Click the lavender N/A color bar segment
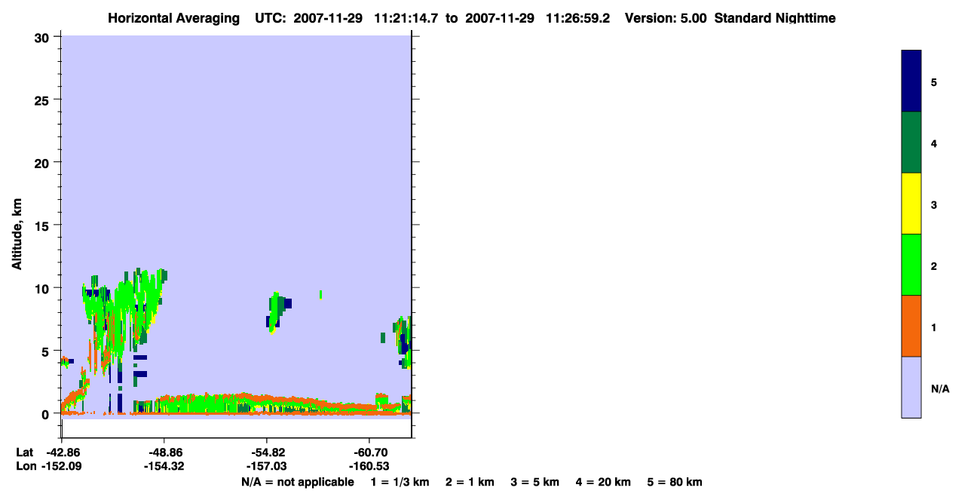 (911, 387)
